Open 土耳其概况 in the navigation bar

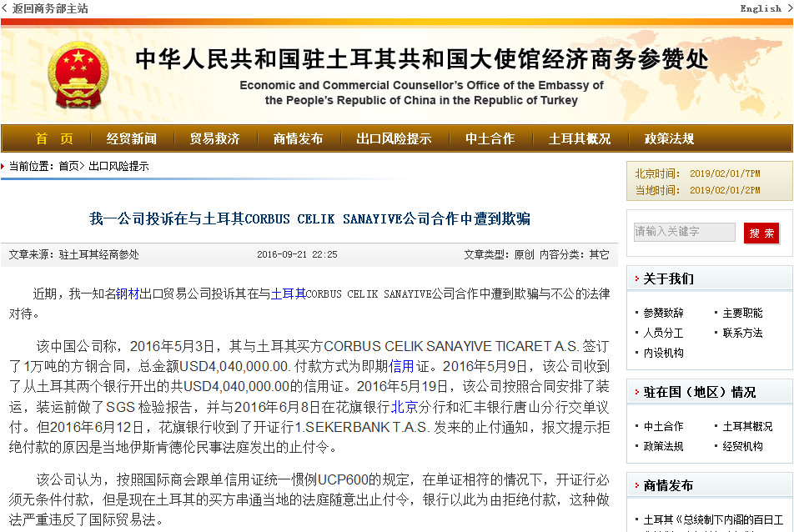(580, 138)
